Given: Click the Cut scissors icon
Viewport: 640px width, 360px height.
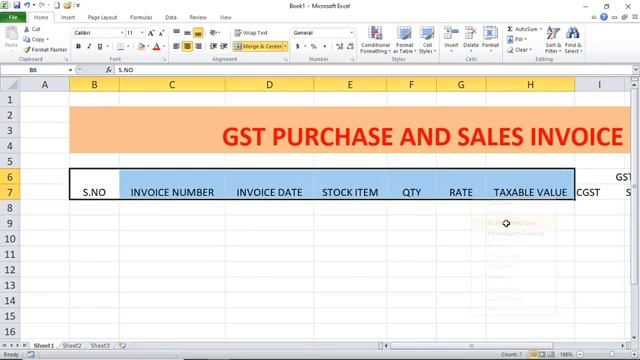Looking at the screenshot, I should coord(27,29).
